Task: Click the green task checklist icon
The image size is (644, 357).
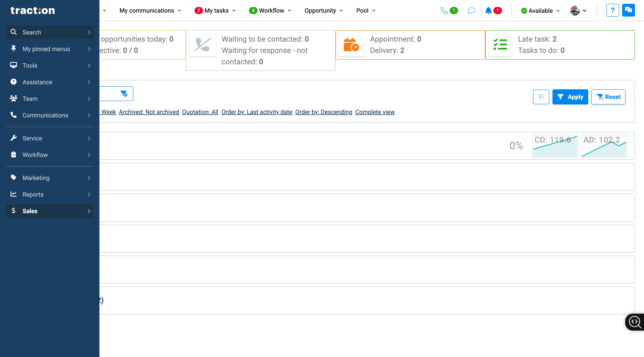Action: coord(500,45)
